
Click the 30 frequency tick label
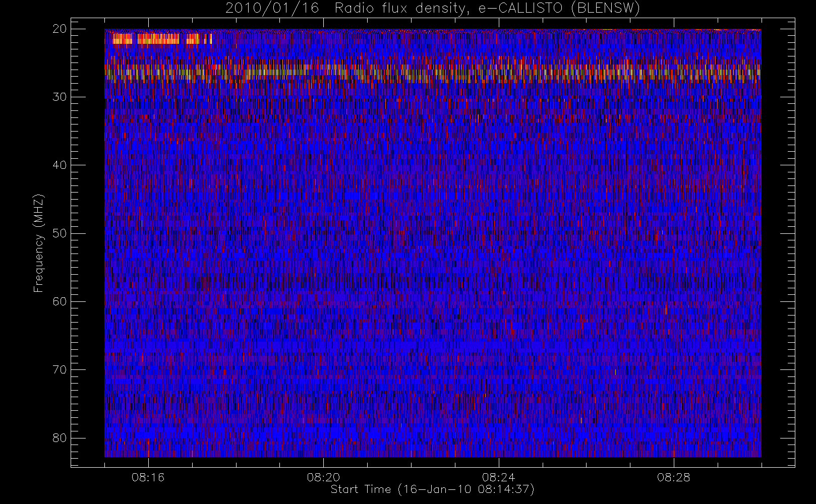pos(60,97)
